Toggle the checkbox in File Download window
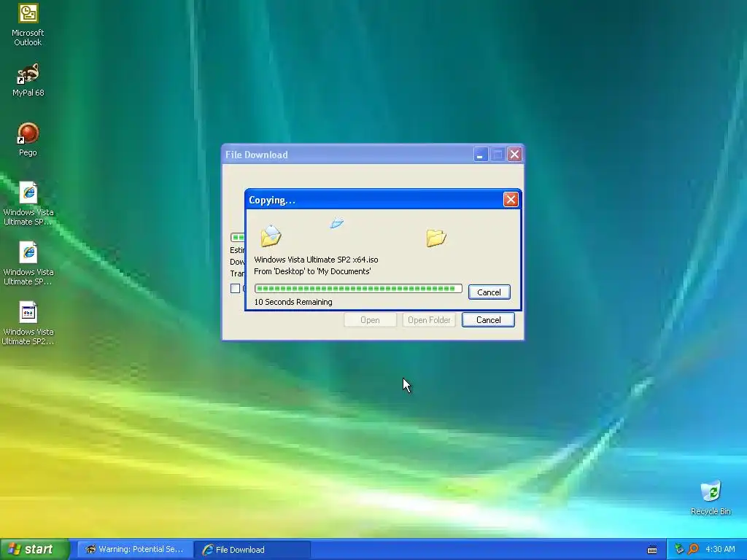This screenshot has width=747, height=560. 235,288
